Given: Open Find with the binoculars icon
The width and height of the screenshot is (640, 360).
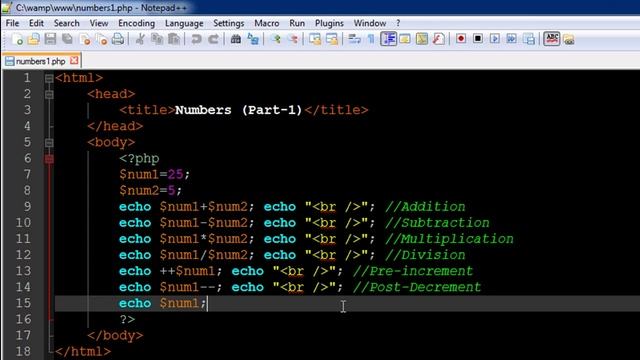Looking at the screenshot, I should [236, 39].
